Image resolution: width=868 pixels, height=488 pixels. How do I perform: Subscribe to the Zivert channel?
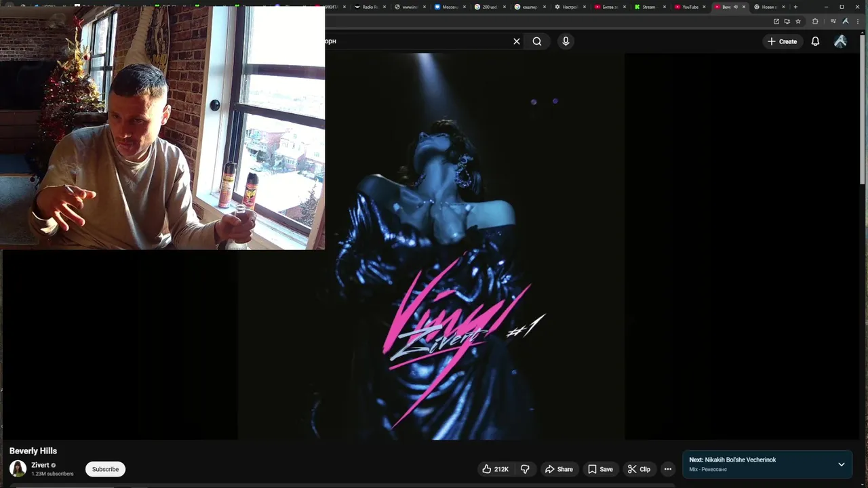click(105, 469)
